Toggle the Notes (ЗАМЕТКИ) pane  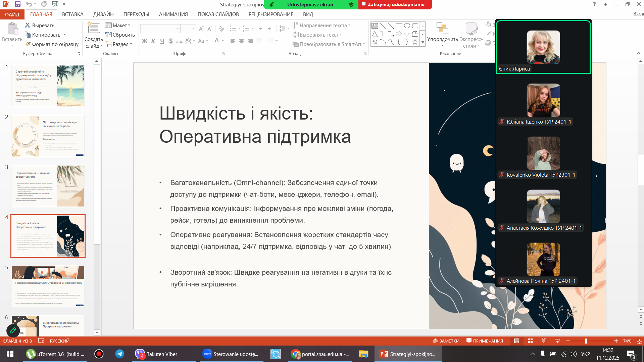[446, 341]
